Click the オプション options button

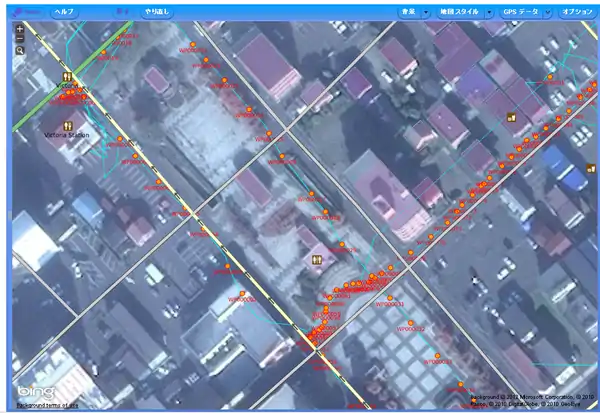pyautogui.click(x=578, y=10)
